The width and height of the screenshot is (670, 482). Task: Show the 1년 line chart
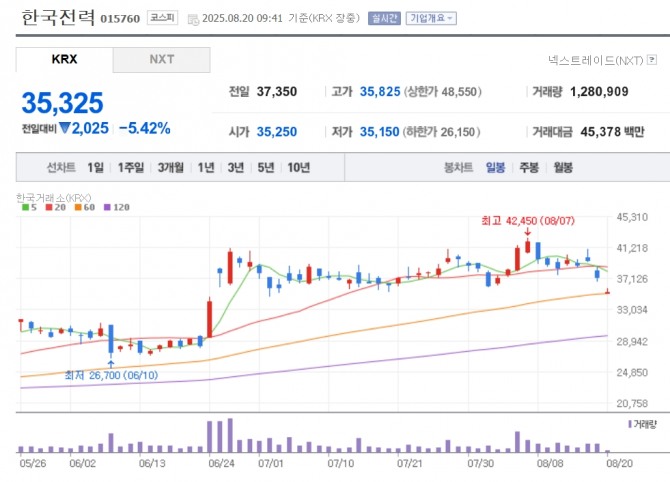(205, 168)
